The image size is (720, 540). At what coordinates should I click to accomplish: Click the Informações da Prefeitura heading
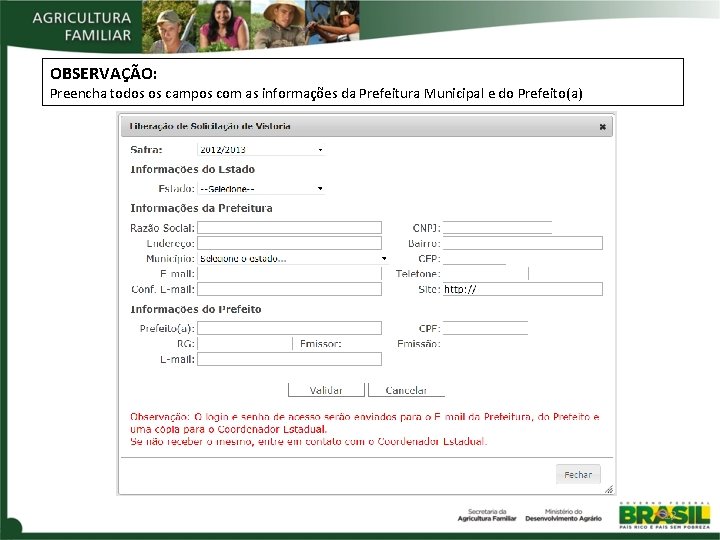pyautogui.click(x=201, y=208)
